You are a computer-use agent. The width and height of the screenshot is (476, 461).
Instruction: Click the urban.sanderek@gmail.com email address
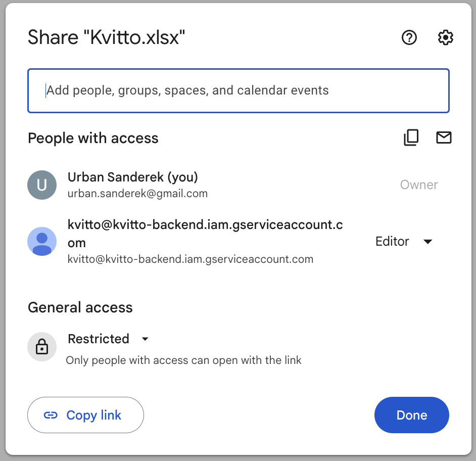point(137,194)
